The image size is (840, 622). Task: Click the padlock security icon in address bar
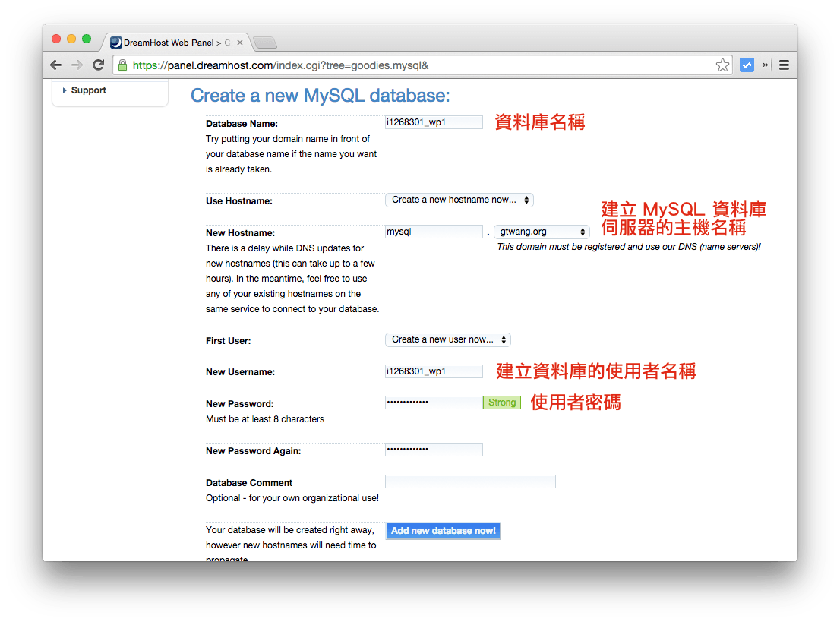[123, 65]
